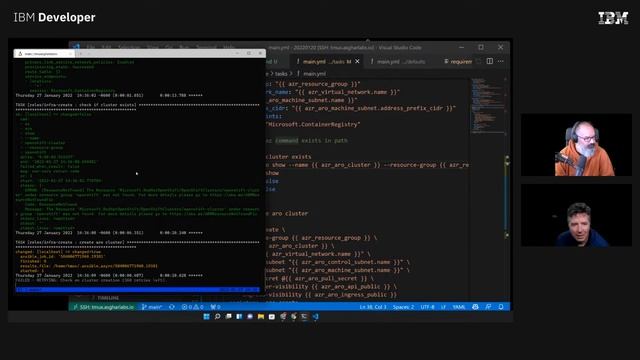Click the azr_aro_ingress_public code line
This screenshot has height=360, width=640.
pyautogui.click(x=331, y=295)
